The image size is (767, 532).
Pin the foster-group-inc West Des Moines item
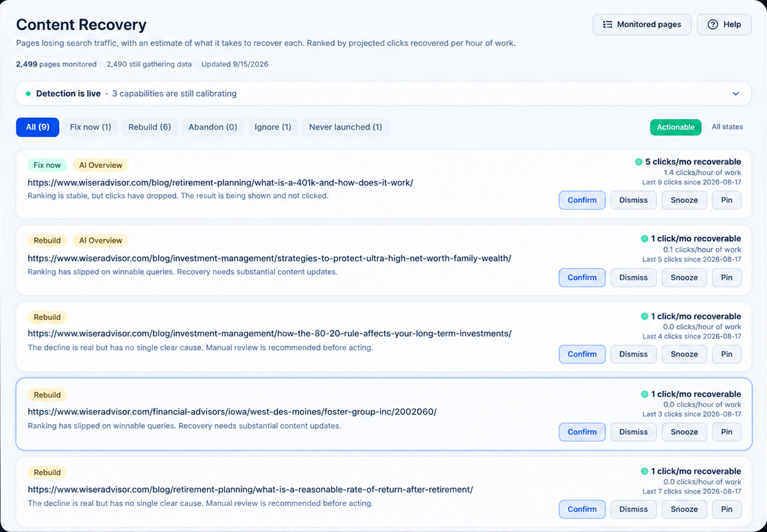[727, 432]
